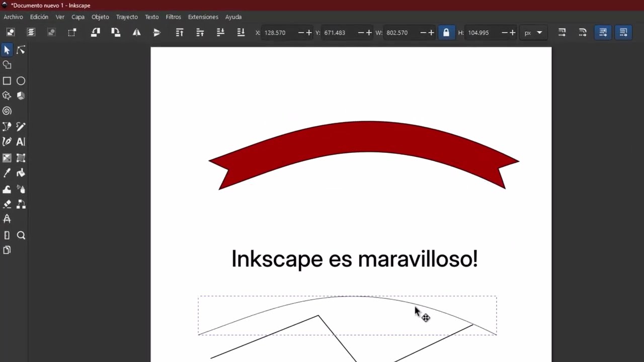Select the Zoom magnifier tool
644x362 pixels.
coord(21,235)
